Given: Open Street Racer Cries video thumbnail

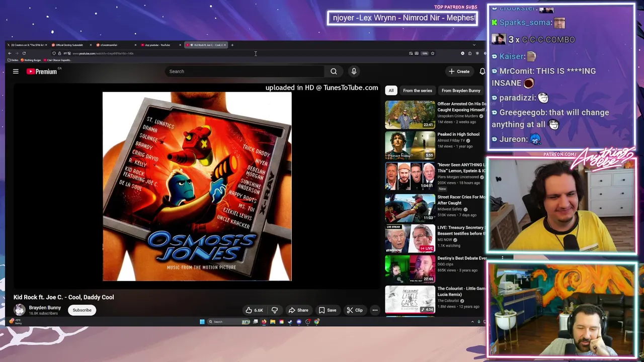Looking at the screenshot, I should coord(410,207).
